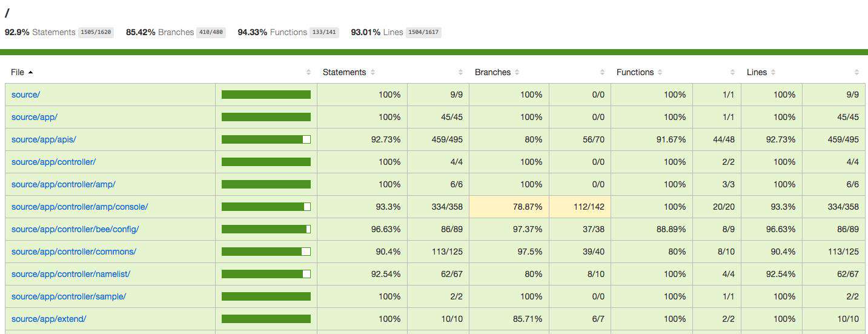Viewport: 868px width, 334px height.
Task: Click the coverage bar for source/app/apis/
Action: pos(266,139)
